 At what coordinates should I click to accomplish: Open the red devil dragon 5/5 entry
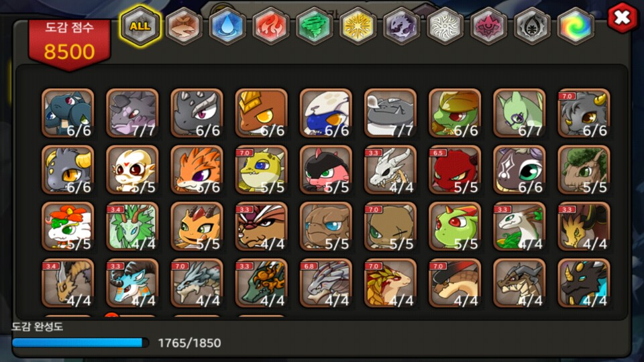click(x=455, y=170)
